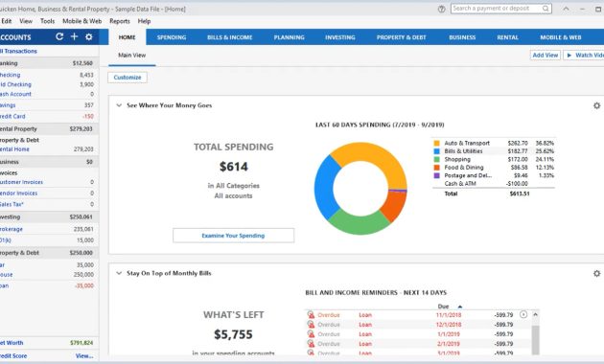The height and width of the screenshot is (364, 604).
Task: Click the blue Bills & Utilities legend swatch
Action: tap(436, 151)
